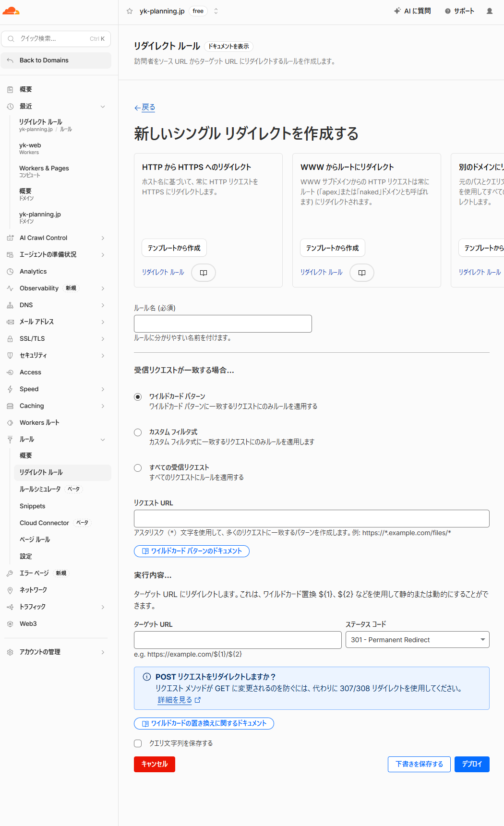Click the Workers ルート icon
This screenshot has width=504, height=826.
[10, 423]
